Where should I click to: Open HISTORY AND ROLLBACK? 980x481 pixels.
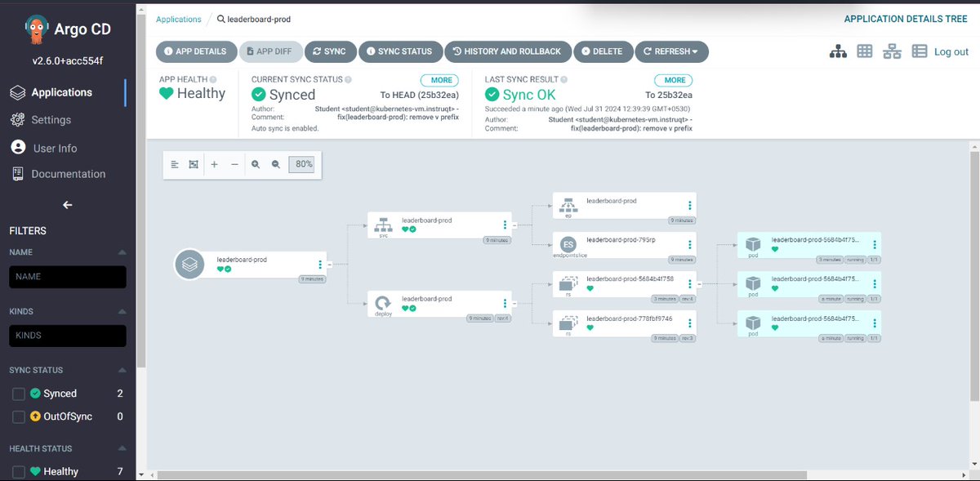coord(507,51)
